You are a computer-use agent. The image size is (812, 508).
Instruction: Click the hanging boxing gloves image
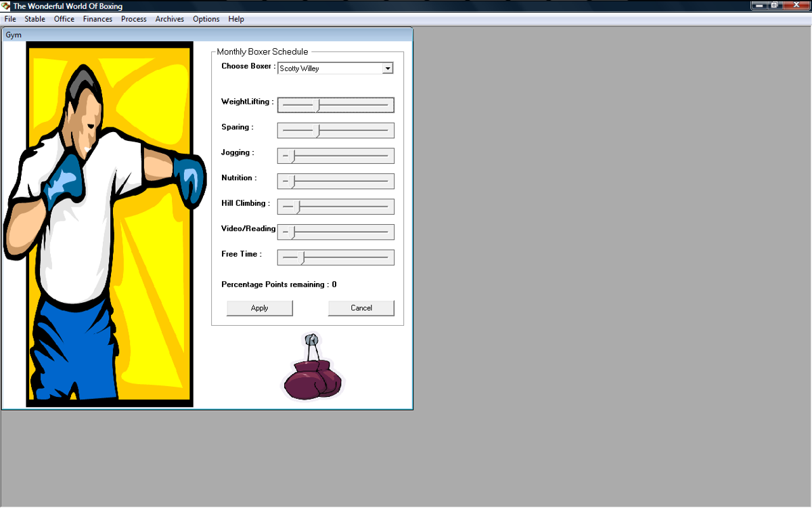click(x=313, y=368)
